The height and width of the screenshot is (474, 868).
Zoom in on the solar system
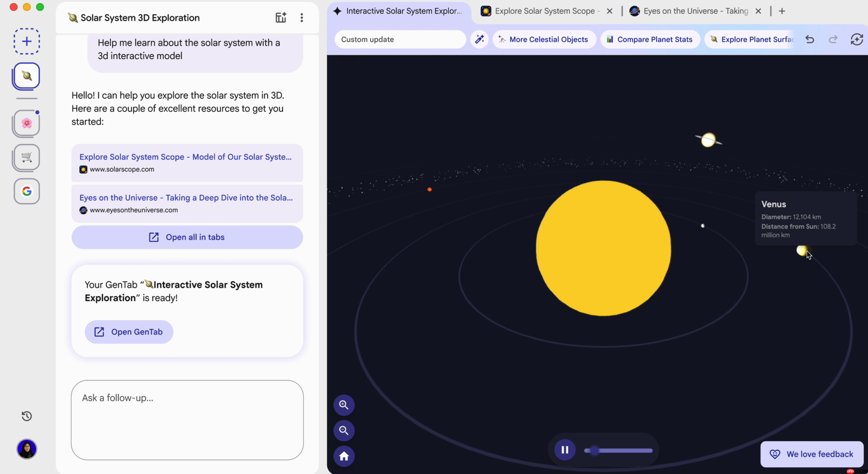coord(344,405)
